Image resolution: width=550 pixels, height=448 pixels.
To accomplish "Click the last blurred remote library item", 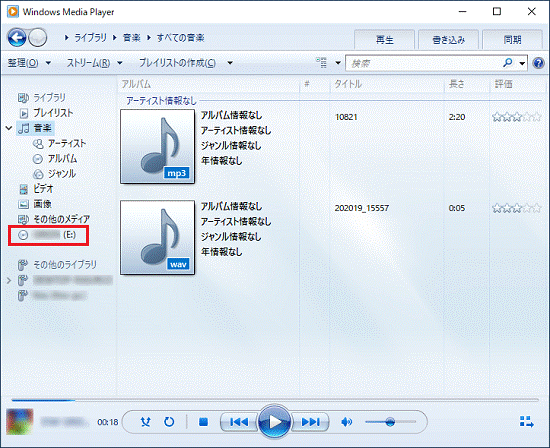I will tap(59, 296).
